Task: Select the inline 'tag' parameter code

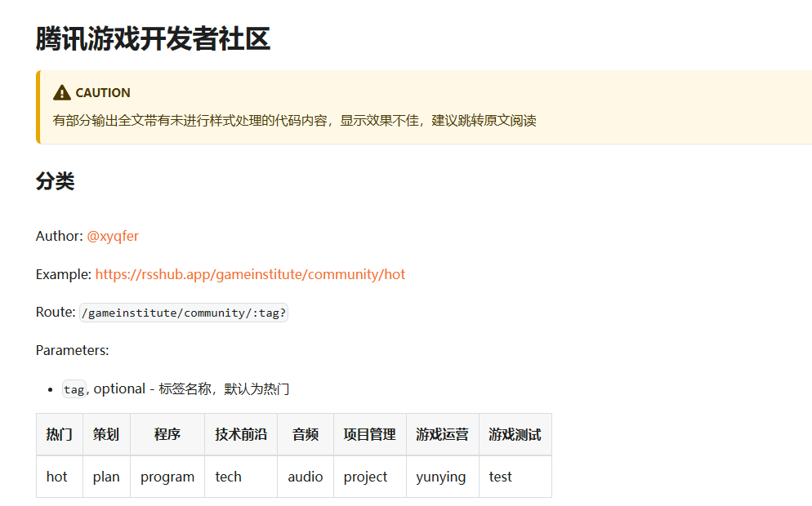Action: [74, 389]
